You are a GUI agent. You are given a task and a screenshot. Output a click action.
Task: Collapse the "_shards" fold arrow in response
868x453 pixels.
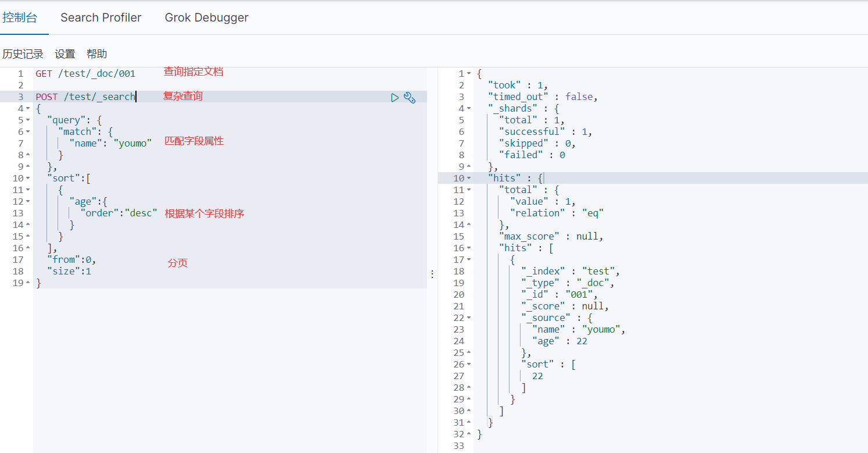click(469, 109)
